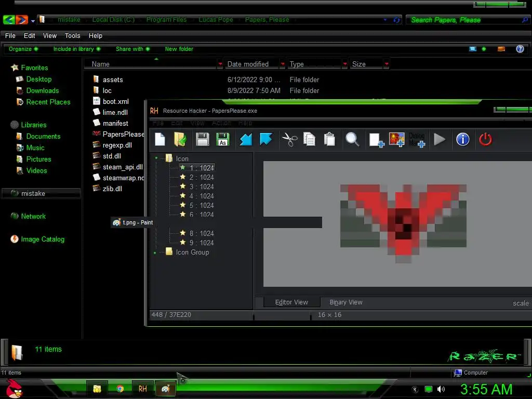Save with the floppy disk icon
532x399 pixels.
pyautogui.click(x=203, y=139)
